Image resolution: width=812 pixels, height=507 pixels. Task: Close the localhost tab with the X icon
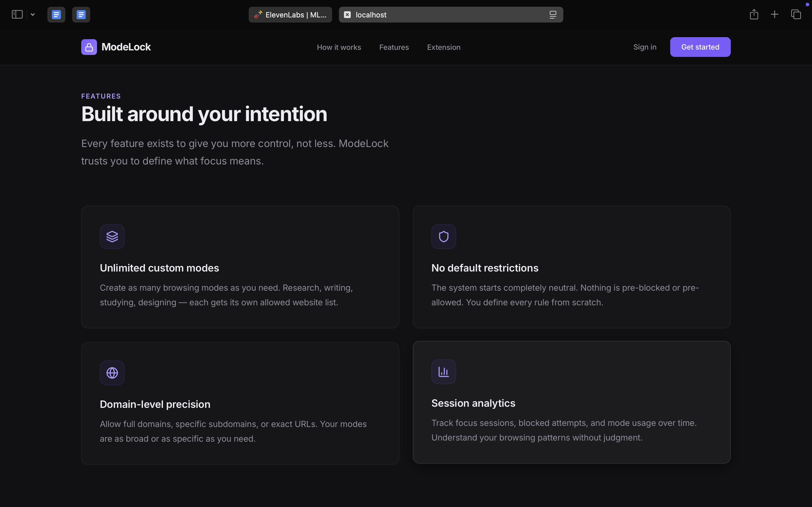(x=347, y=15)
